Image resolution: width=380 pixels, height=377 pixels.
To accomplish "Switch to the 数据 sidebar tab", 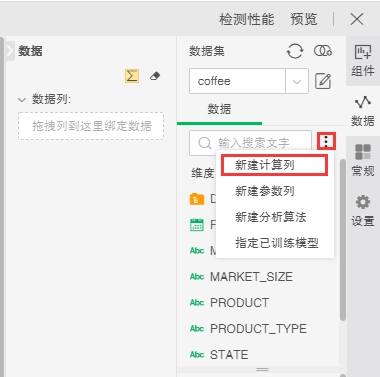I will click(363, 111).
